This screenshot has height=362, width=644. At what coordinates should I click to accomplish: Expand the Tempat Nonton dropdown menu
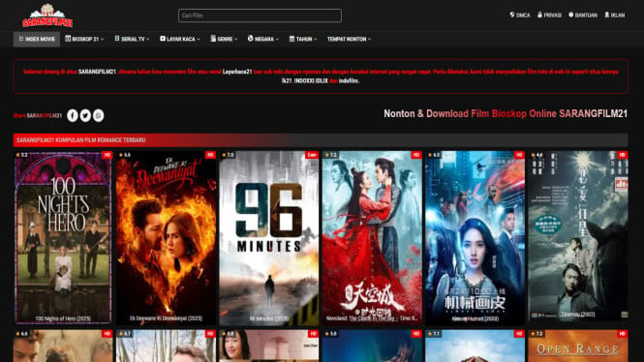click(x=349, y=39)
